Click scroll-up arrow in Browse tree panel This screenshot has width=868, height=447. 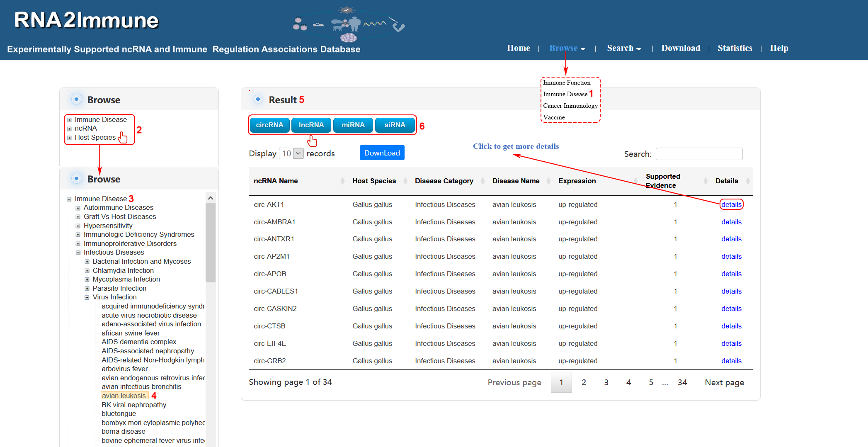tap(211, 198)
